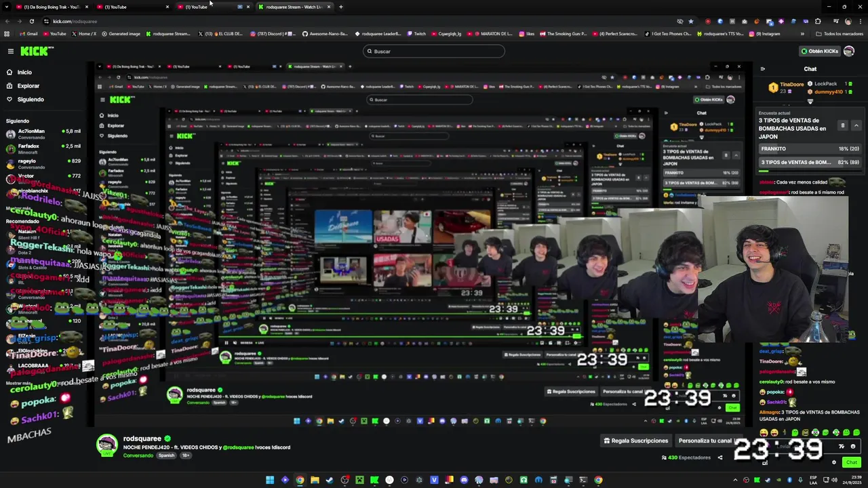Delete the current poll trash icon

843,125
